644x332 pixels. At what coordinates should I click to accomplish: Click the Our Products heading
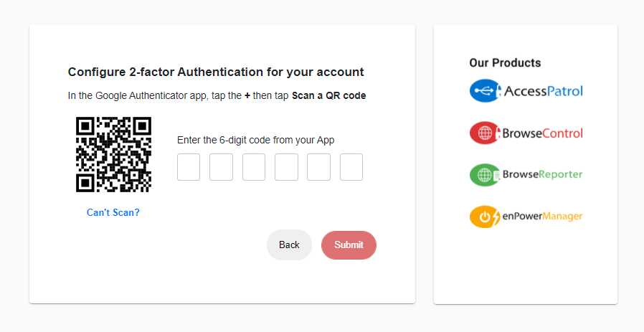[x=505, y=63]
